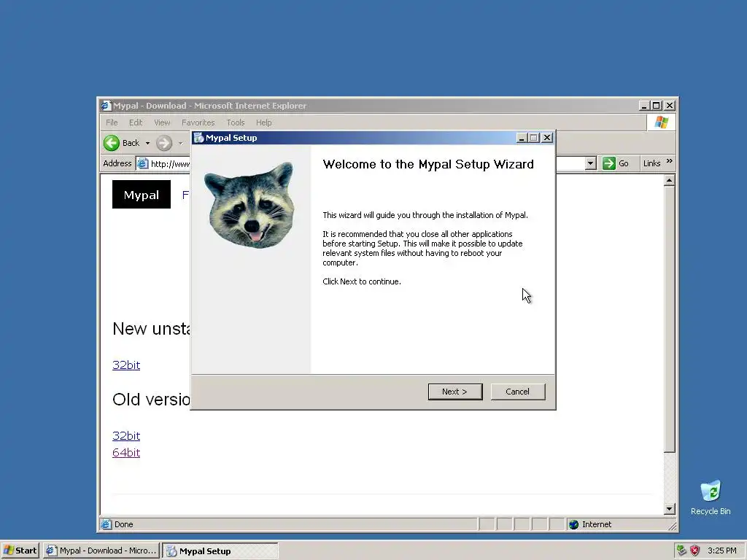This screenshot has height=560, width=747.
Task: Switch to Mypal - Download taskbar button
Action: pos(101,551)
